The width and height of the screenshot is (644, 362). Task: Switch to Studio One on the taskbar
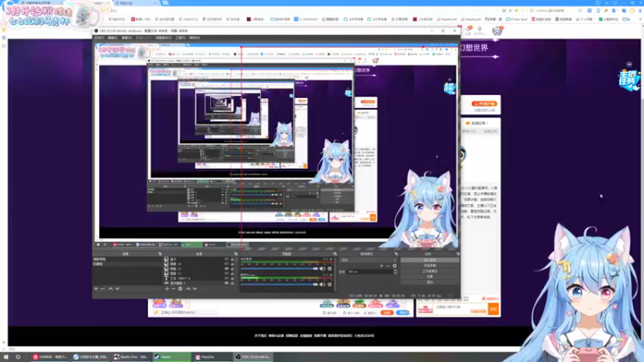[x=131, y=357]
